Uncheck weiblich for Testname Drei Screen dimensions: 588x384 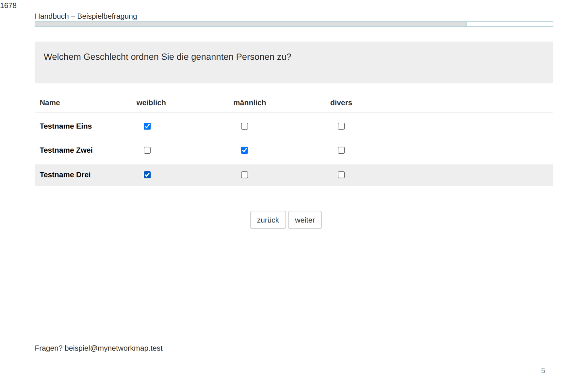pyautogui.click(x=147, y=175)
